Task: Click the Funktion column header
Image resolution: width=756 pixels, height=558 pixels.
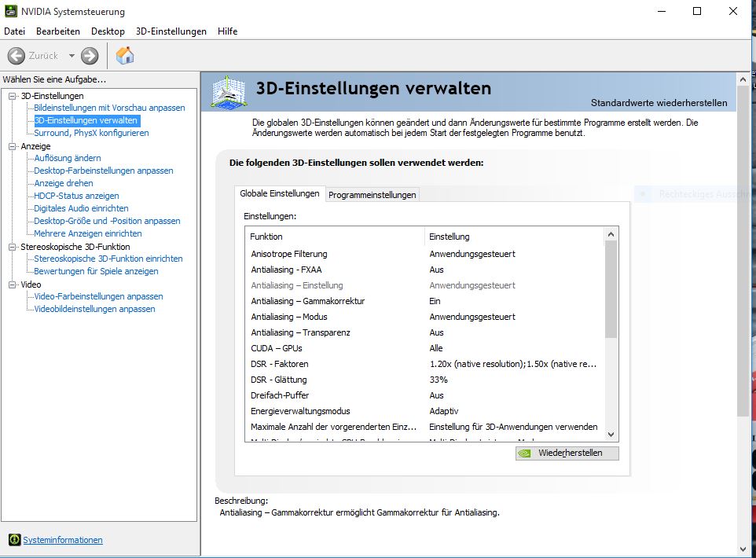Action: point(335,237)
